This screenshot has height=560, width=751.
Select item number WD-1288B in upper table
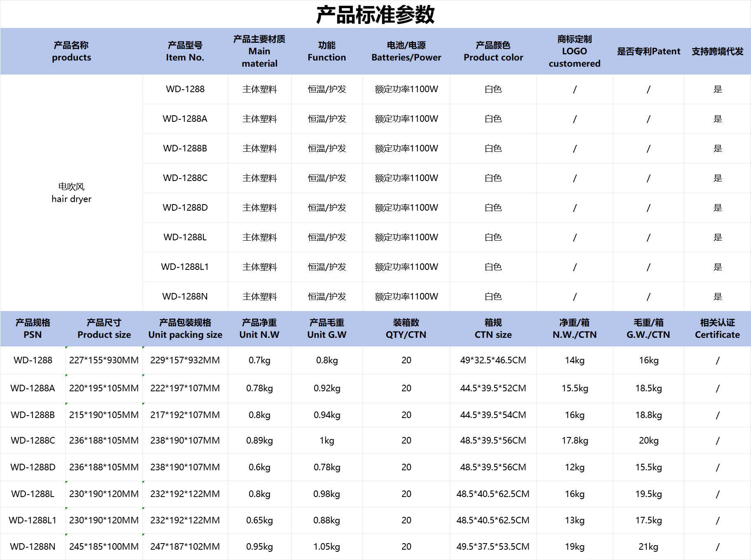pos(185,149)
